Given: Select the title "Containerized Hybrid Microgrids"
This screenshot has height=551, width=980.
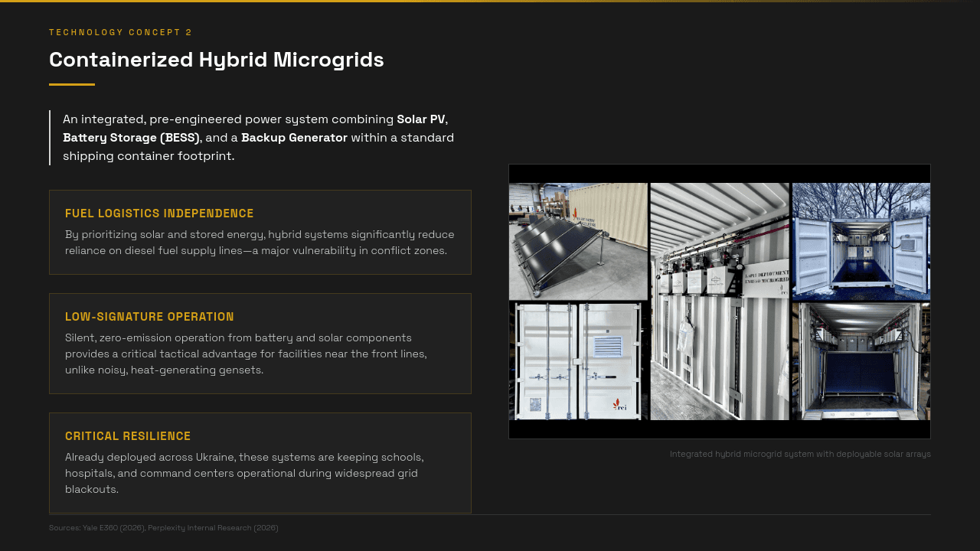Looking at the screenshot, I should point(217,59).
